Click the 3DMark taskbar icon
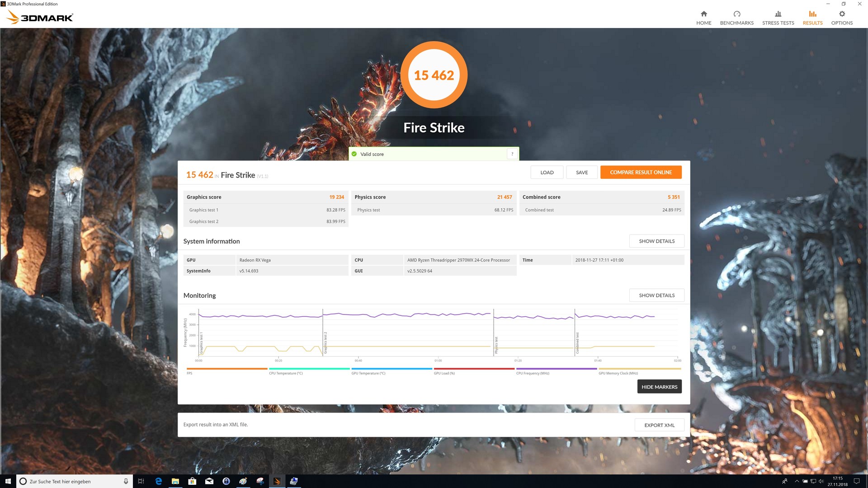This screenshot has height=488, width=868. [x=277, y=481]
